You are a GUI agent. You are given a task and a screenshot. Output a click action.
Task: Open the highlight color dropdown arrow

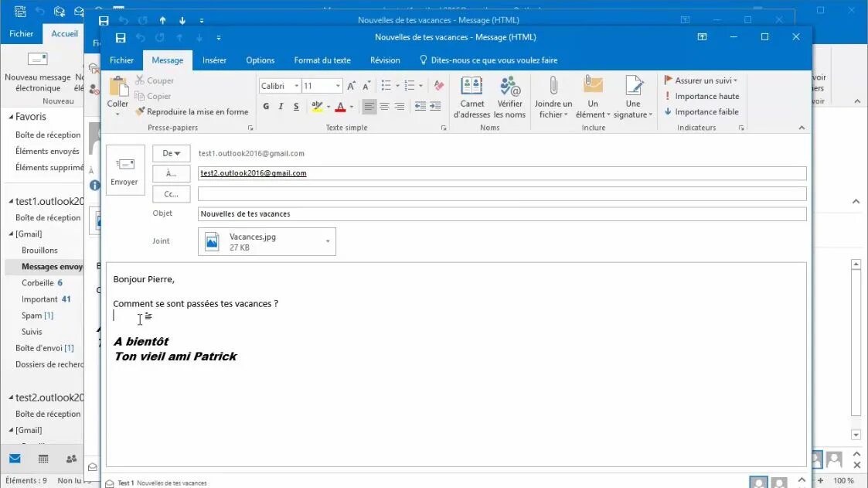[x=328, y=107]
